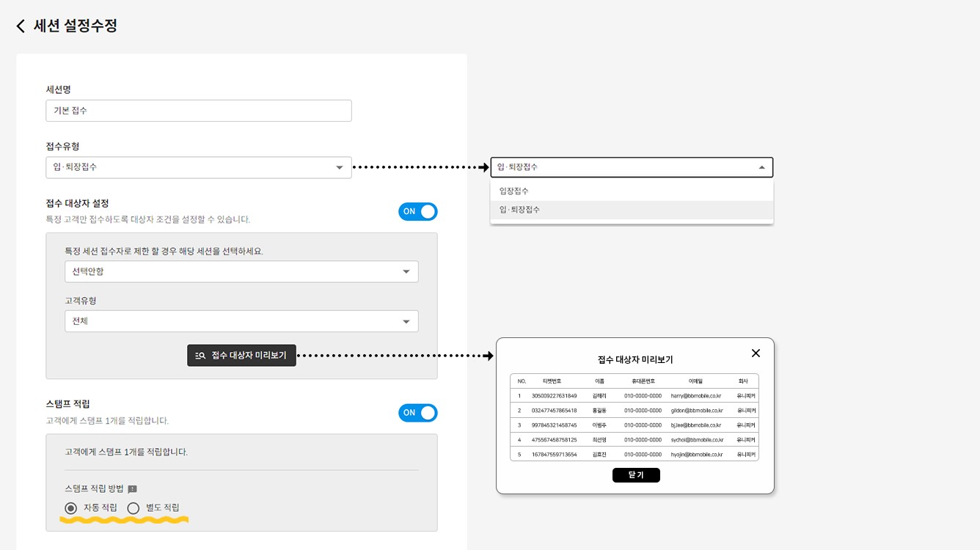
Task: Turn off the 스탬프 적립 switch
Action: 418,413
